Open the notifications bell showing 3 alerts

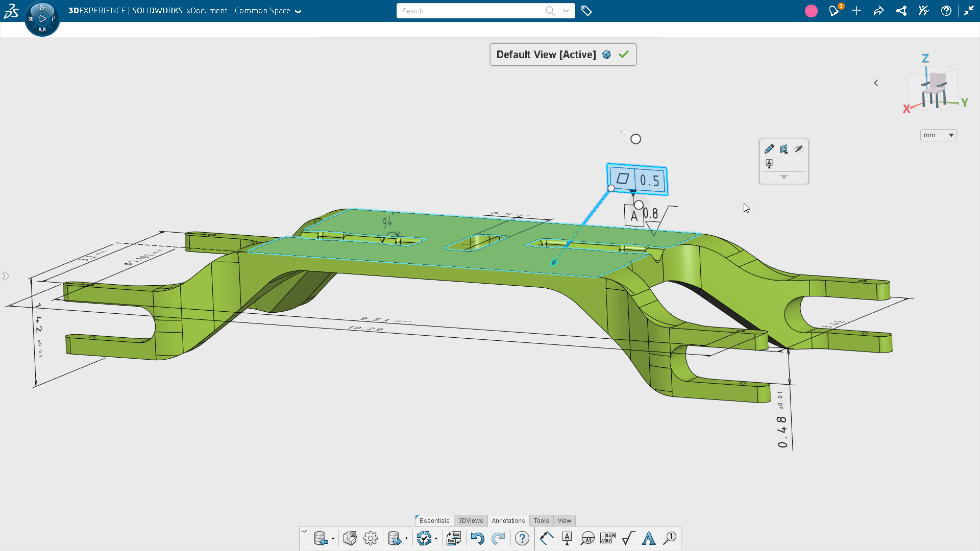[834, 11]
